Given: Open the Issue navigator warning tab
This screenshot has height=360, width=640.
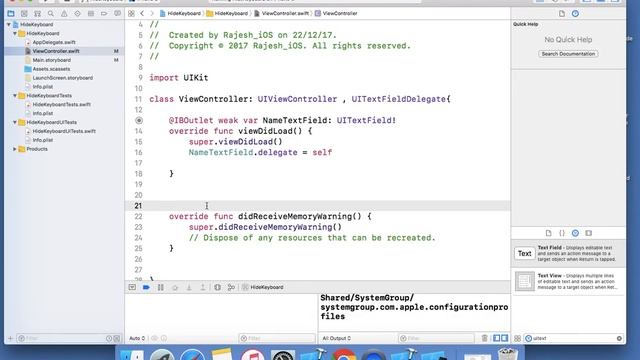Looking at the screenshot, I should coord(64,13).
